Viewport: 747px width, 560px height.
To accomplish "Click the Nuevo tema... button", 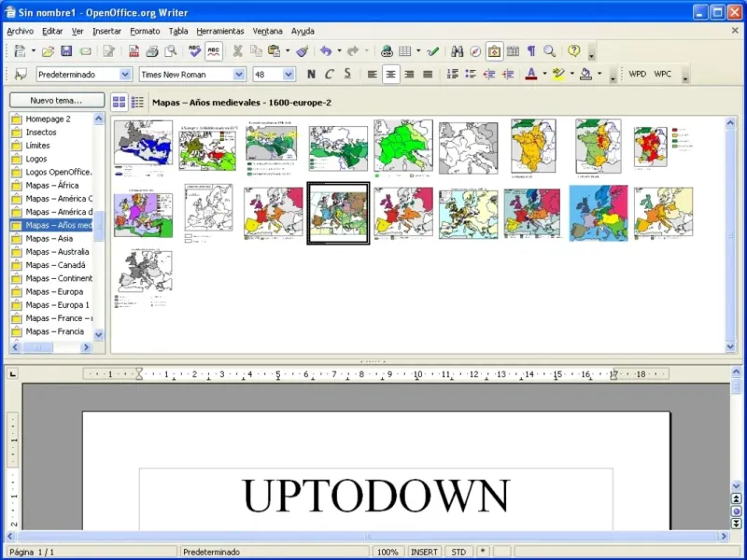I will tap(57, 101).
